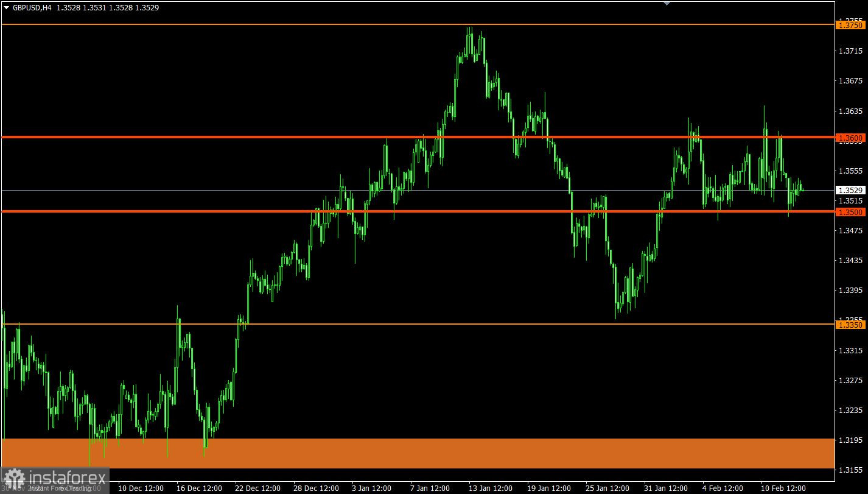The width and height of the screenshot is (868, 494).
Task: Click the chart shift triangle marker at top
Action: click(x=667, y=3)
